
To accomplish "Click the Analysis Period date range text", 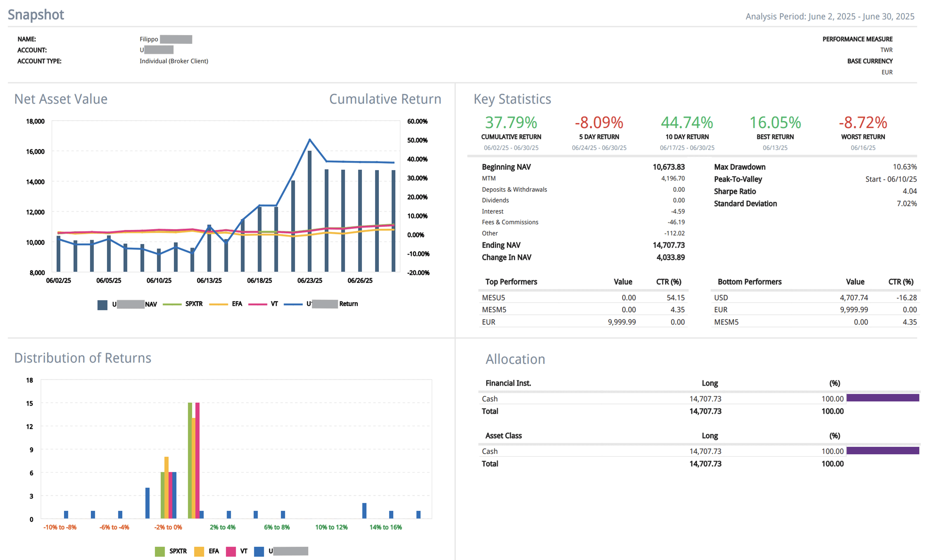I will 830,17.
